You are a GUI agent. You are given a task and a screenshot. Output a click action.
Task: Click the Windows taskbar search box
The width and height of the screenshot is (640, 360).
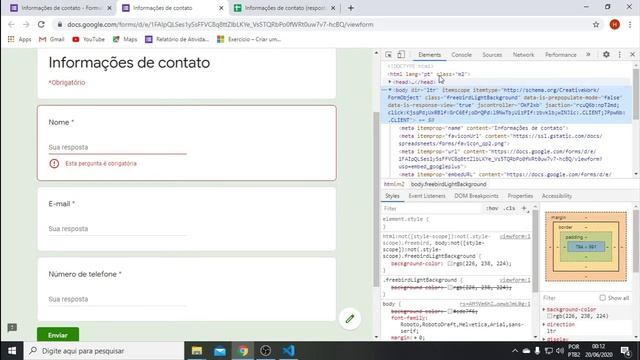(104, 351)
